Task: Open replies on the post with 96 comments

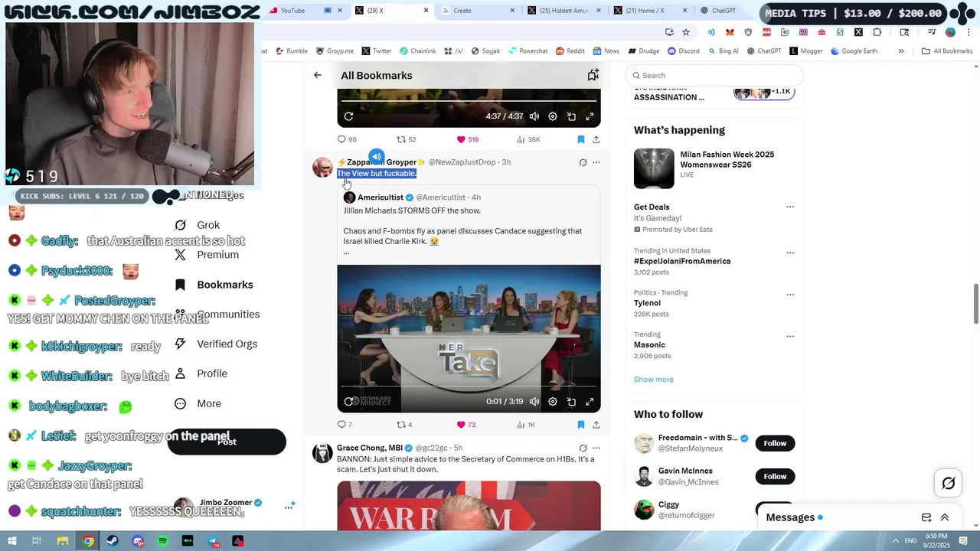Action: tap(347, 139)
